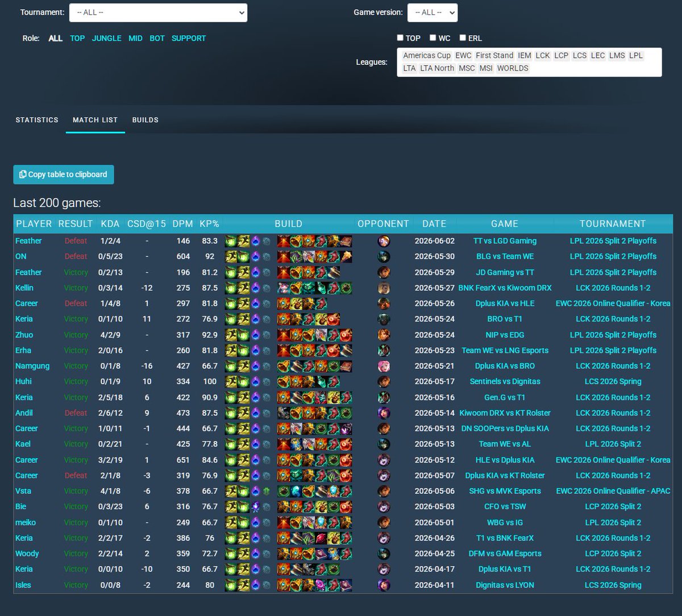Image resolution: width=682 pixels, height=616 pixels.
Task: Filter role by TOP
Action: 77,38
